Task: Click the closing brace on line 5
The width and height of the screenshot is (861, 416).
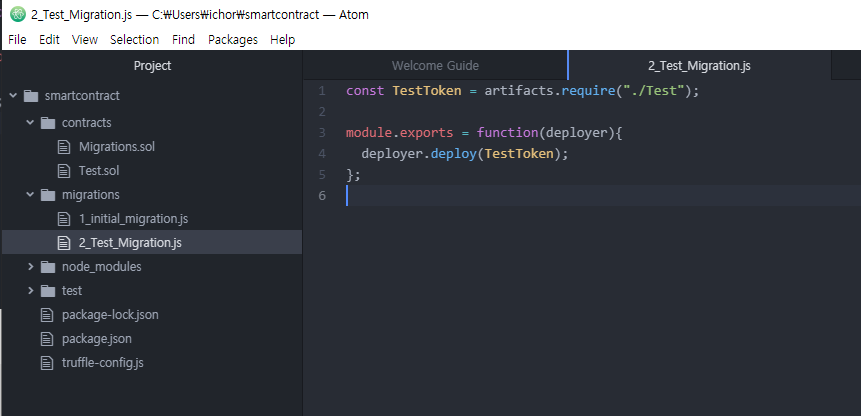Action: coord(350,175)
